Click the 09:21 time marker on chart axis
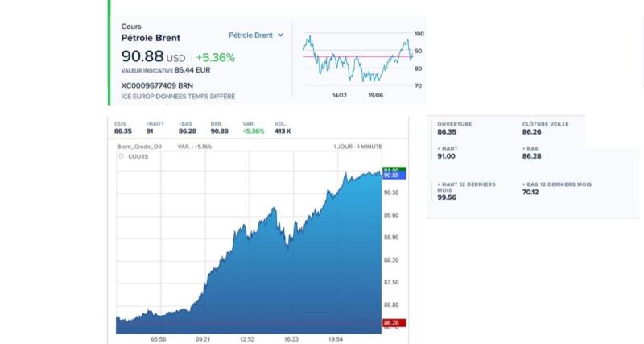The height and width of the screenshot is (344, 644). (203, 339)
